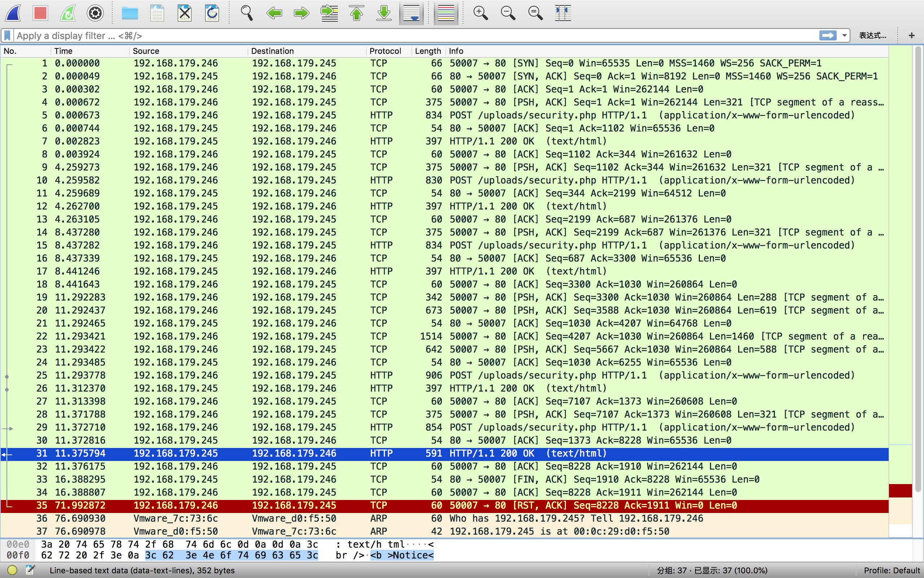Click hex bytes row at offset 00e0

[x=179, y=544]
